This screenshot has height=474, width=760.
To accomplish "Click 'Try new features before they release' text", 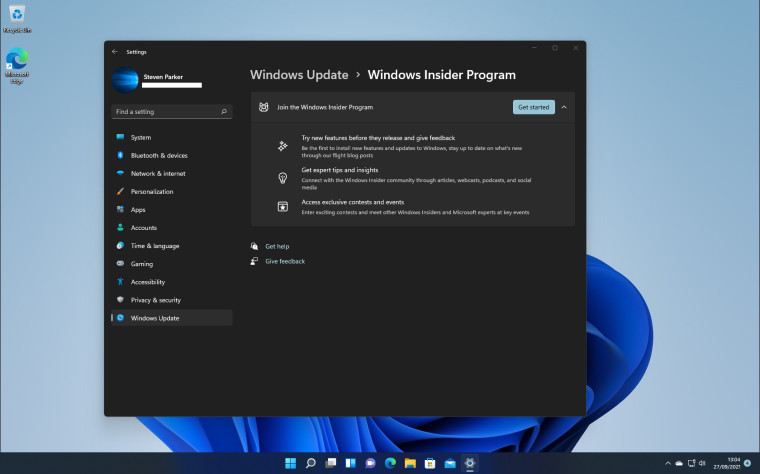I will point(379,138).
